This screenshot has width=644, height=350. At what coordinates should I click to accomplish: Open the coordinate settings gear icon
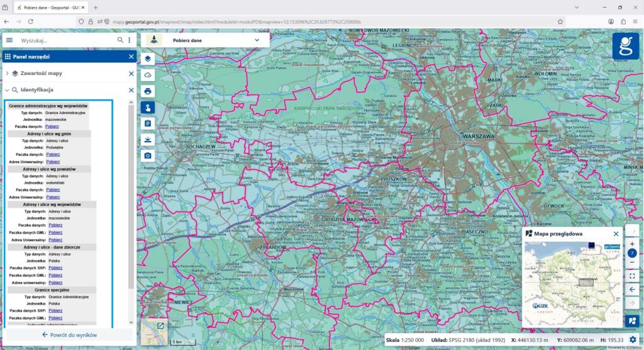tap(633, 340)
